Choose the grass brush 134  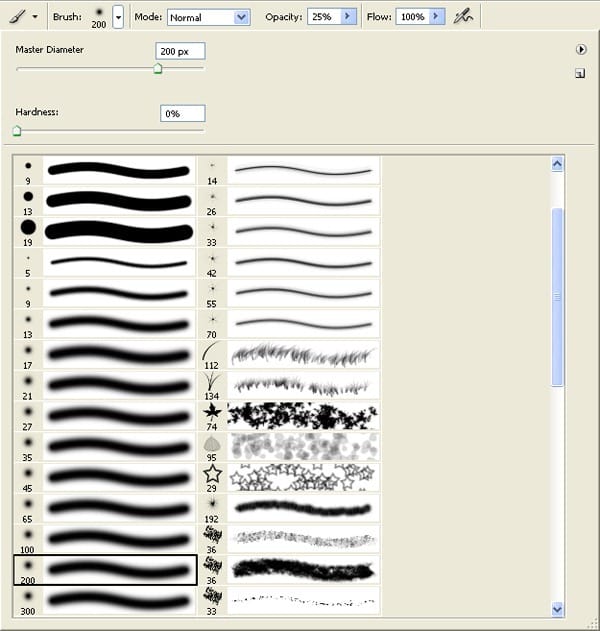point(212,384)
